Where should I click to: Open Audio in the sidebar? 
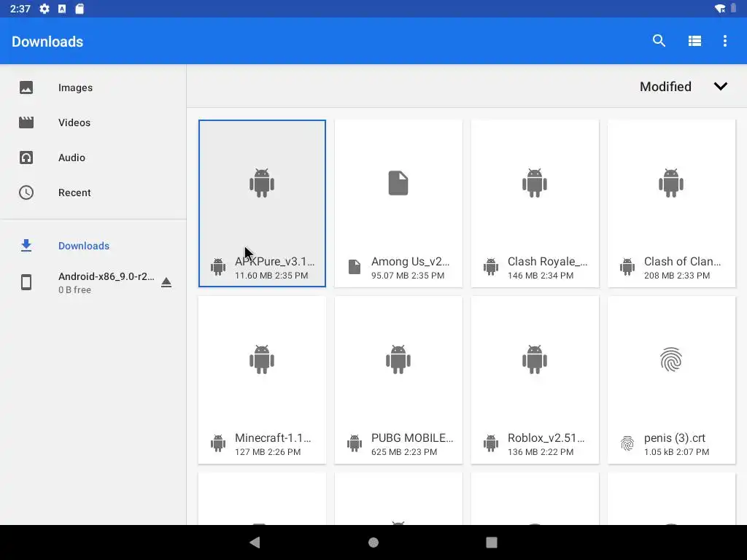[93, 157]
